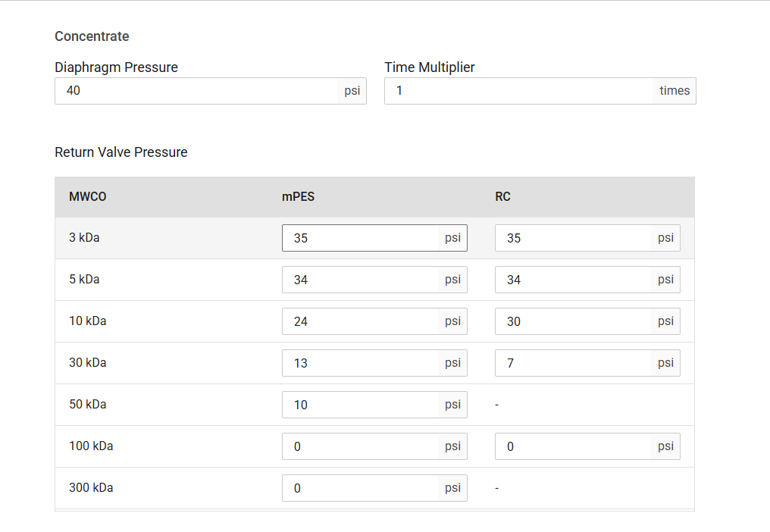770x532 pixels.
Task: Select the 3 kDa RC pressure field
Action: [572, 238]
